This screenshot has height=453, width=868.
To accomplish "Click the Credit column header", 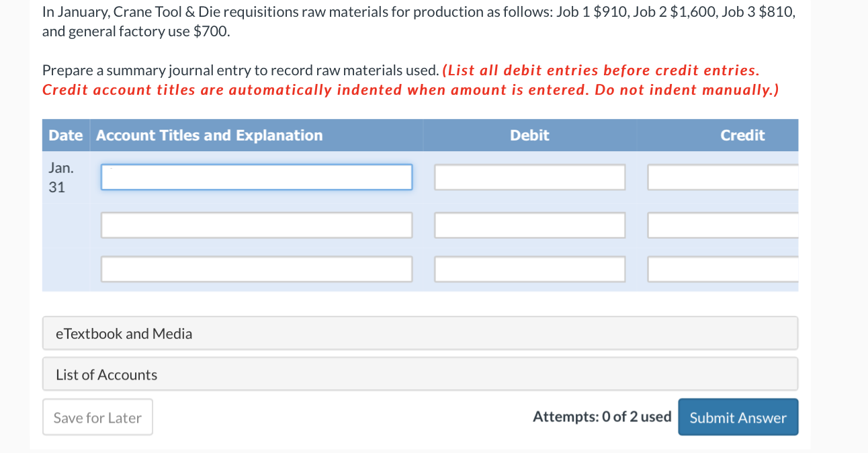I will tap(742, 135).
